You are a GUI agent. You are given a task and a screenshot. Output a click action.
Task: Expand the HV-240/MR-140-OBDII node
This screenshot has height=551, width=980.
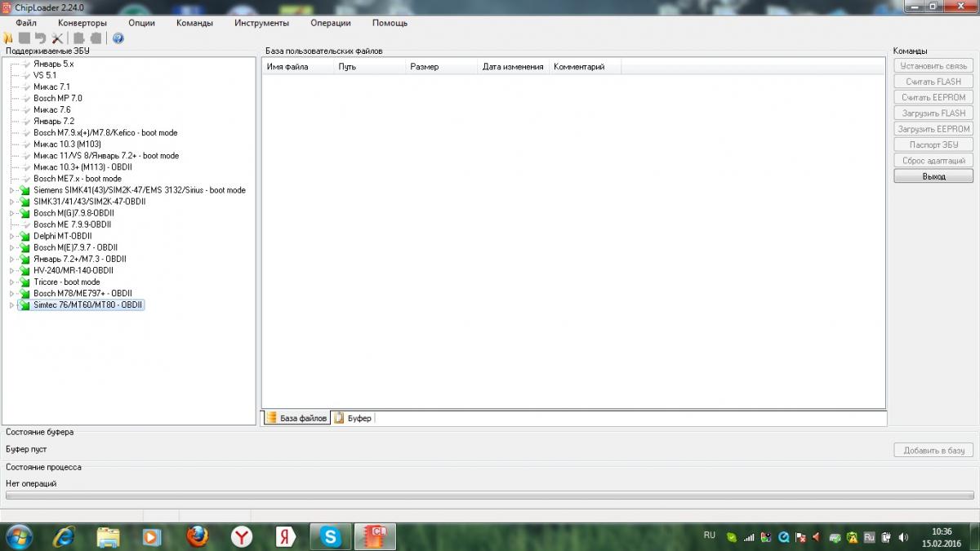pyautogui.click(x=11, y=270)
